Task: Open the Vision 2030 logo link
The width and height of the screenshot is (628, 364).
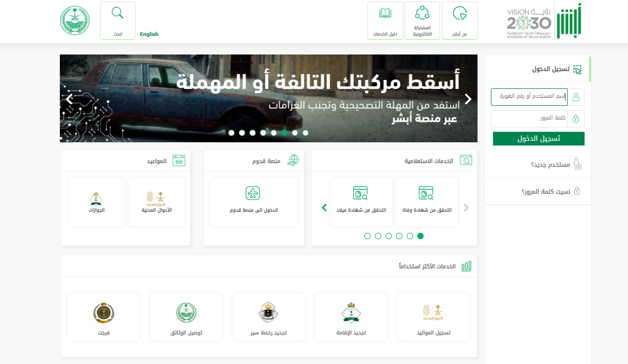Action: [x=528, y=24]
